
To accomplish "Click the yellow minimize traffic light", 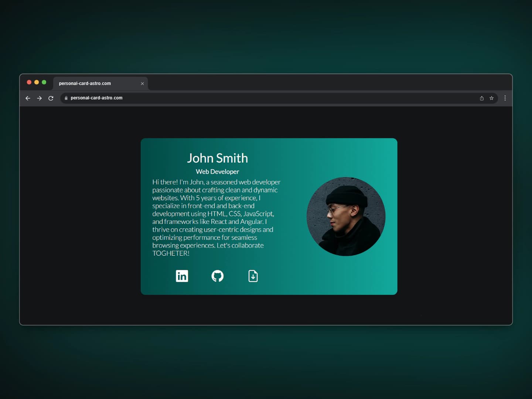I will [x=37, y=82].
